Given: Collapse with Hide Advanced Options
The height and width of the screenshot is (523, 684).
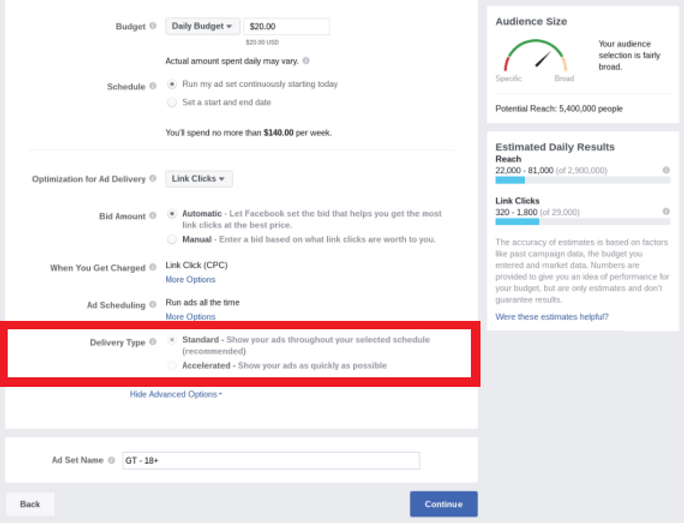Looking at the screenshot, I should pos(176,394).
